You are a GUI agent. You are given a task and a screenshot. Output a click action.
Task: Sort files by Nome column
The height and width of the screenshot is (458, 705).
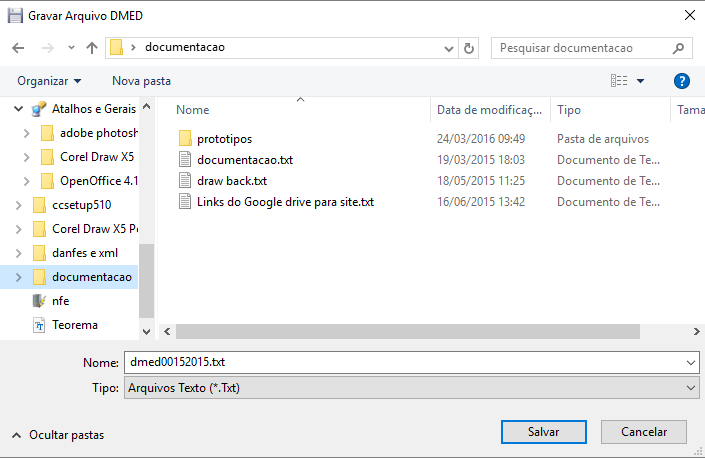coord(192,110)
